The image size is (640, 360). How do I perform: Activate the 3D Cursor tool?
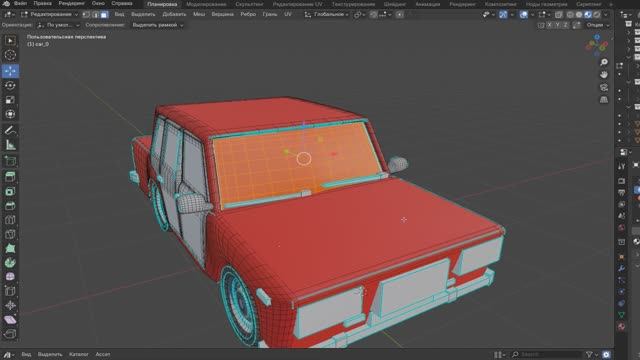click(x=10, y=55)
